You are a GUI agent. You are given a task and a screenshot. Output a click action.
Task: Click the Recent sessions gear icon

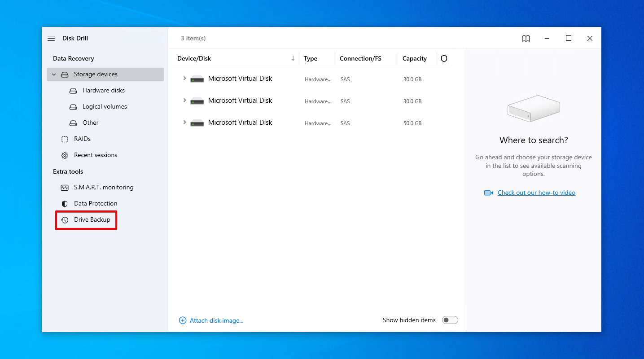click(x=65, y=155)
